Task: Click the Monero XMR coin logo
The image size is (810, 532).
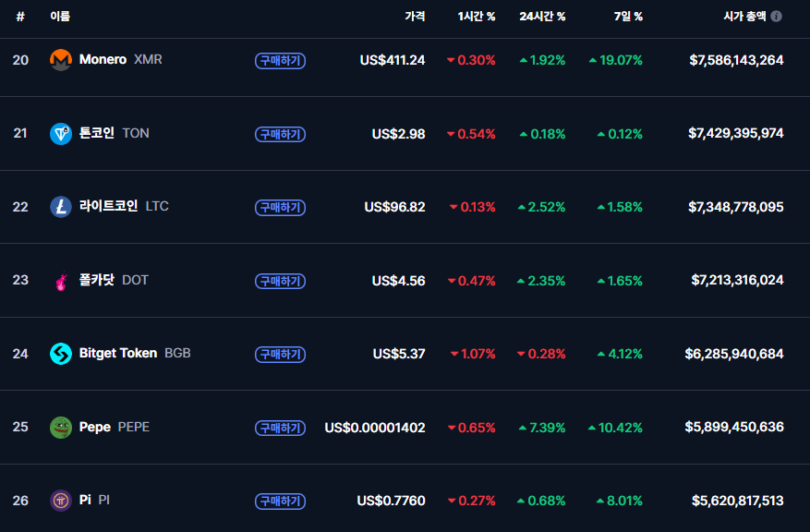Action: click(60, 60)
